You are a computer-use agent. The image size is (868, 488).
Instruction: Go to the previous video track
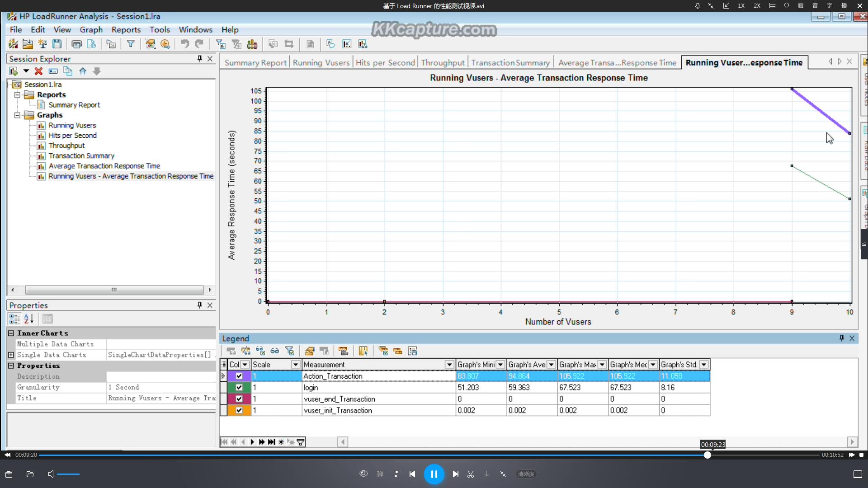[412, 474]
